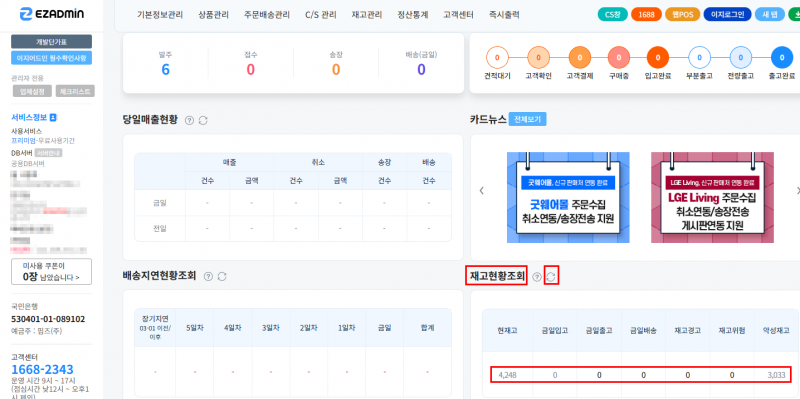Click the 견적대기 status circle
800x399 pixels.
(x=497, y=58)
